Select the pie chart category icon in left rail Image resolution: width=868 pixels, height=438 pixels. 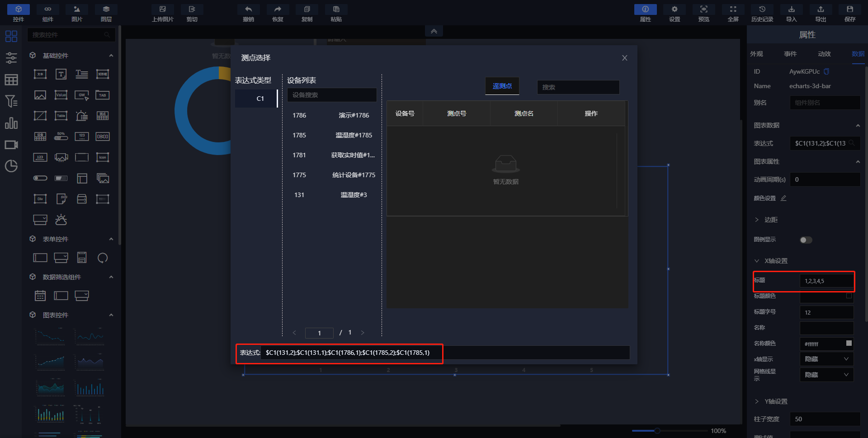11,166
